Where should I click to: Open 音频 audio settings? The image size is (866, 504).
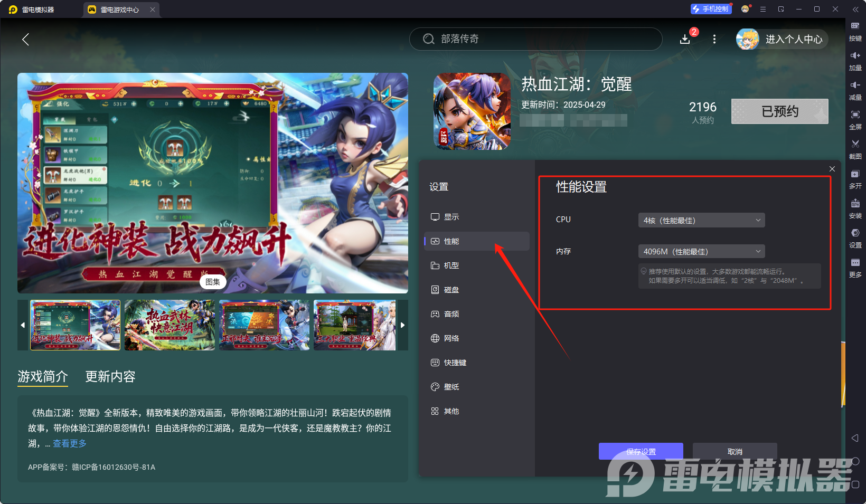coord(477,314)
